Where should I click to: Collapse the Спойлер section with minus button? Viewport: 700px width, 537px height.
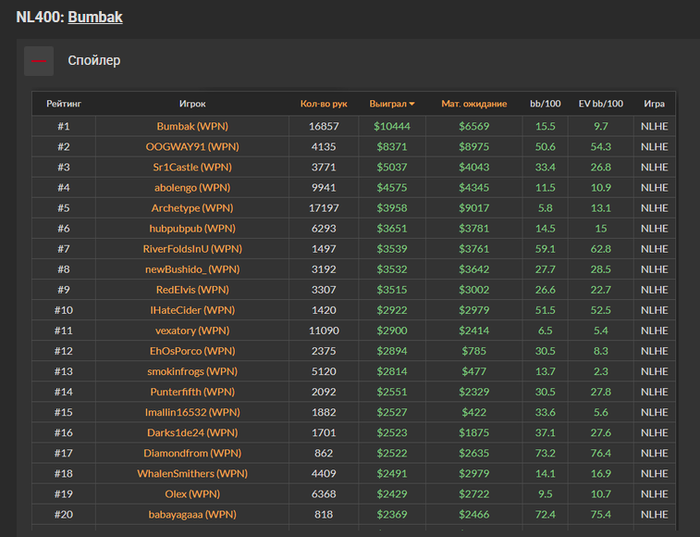click(x=39, y=61)
